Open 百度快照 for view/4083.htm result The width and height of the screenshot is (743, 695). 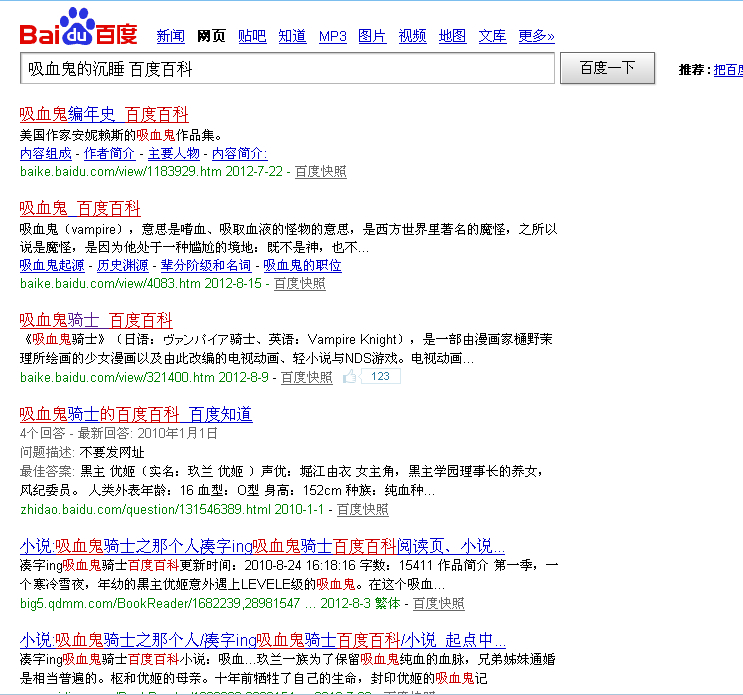[x=300, y=283]
